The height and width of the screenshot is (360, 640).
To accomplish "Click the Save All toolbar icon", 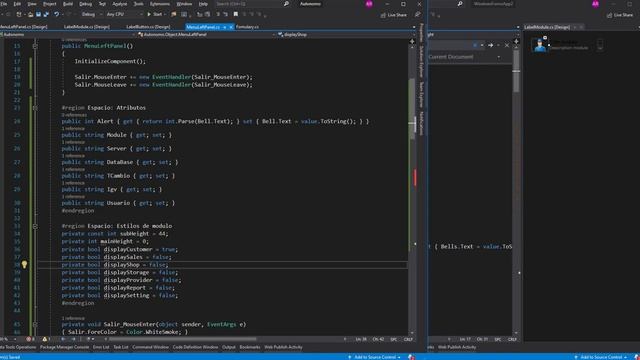I will (46, 14).
